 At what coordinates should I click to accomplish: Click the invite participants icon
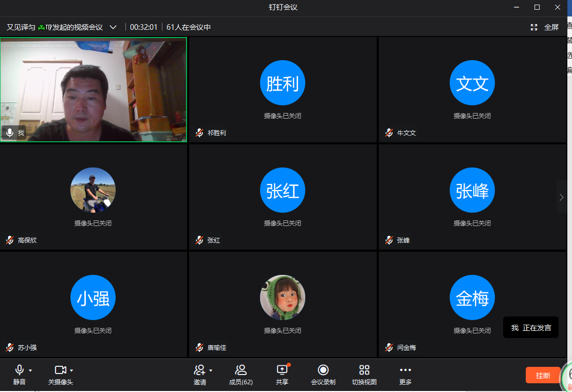click(199, 370)
